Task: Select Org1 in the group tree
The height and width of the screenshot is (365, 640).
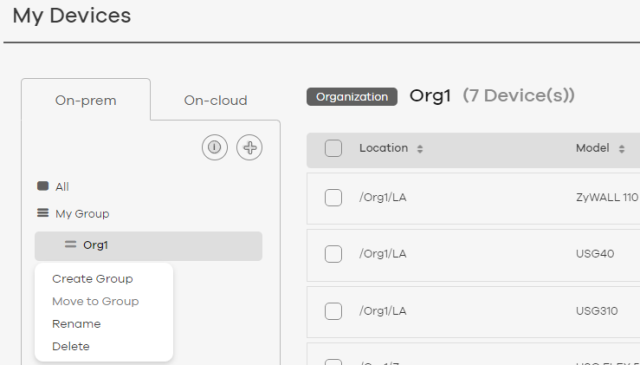Action: point(149,246)
